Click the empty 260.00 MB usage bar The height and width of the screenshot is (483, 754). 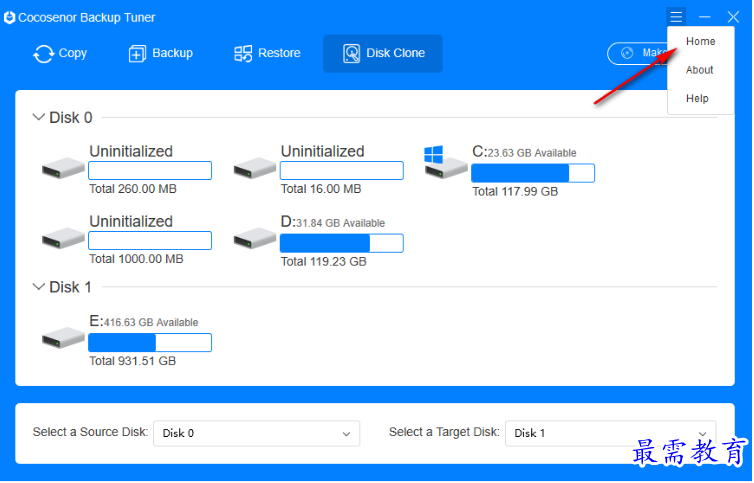pos(150,171)
